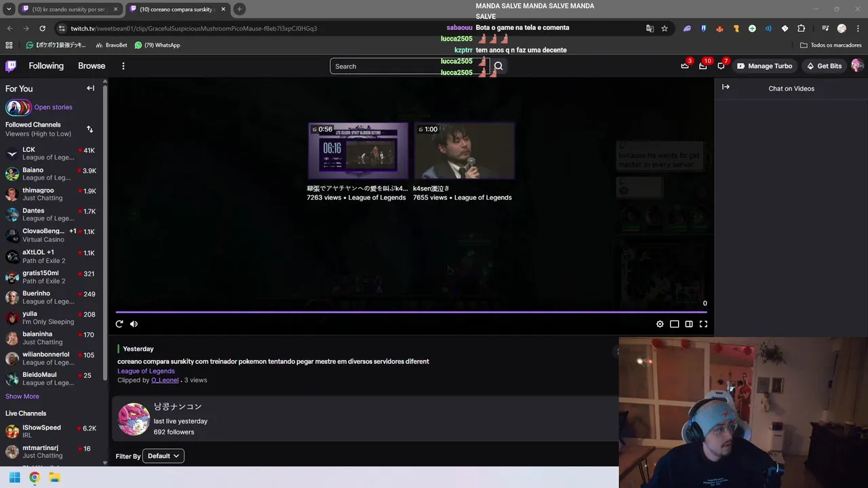Toggle the player side-panel layout icon
This screenshot has height=488, width=868.
click(689, 324)
